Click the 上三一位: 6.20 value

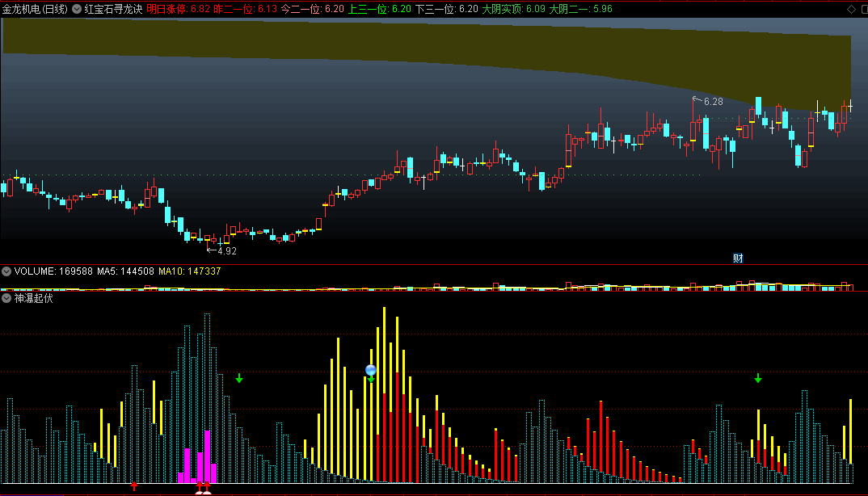(x=379, y=9)
